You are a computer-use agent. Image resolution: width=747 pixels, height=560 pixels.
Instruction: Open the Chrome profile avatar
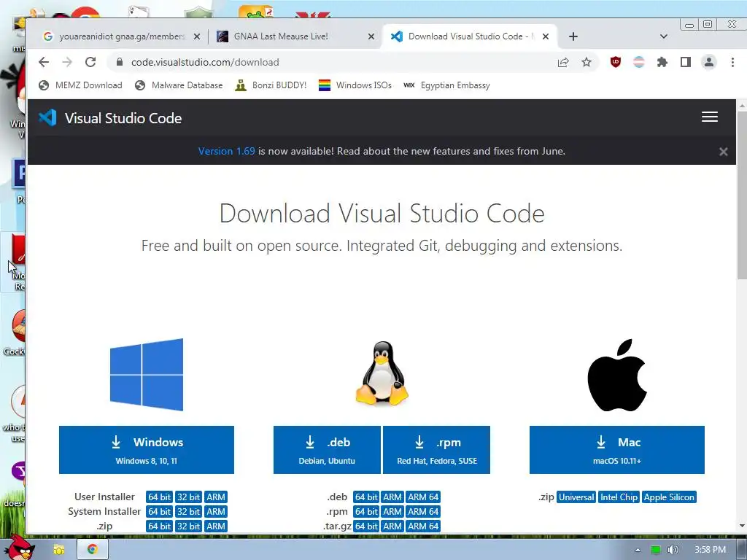point(709,62)
